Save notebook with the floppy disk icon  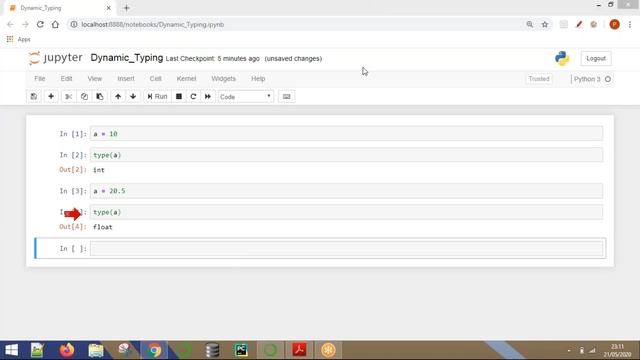click(x=33, y=97)
